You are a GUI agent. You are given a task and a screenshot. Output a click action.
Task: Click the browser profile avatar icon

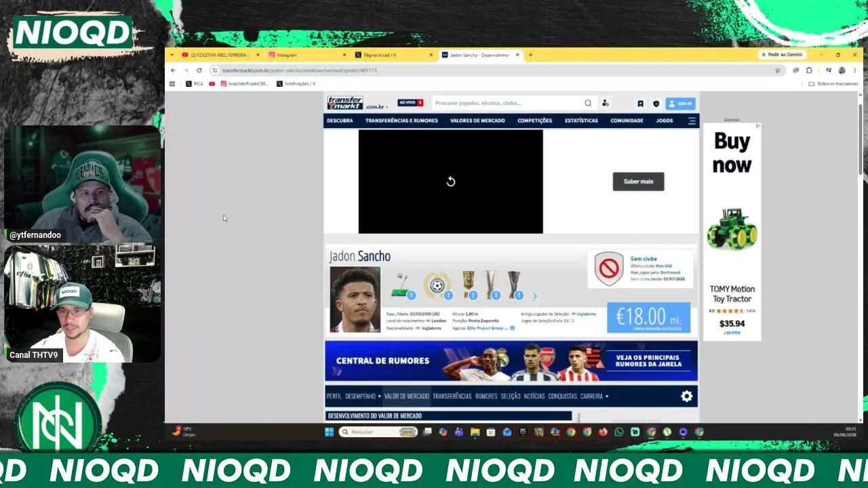tap(842, 70)
